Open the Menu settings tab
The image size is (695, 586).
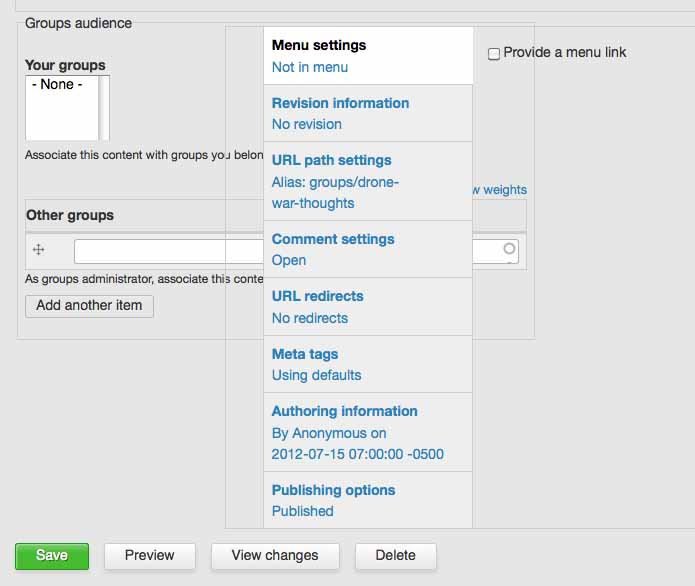(x=368, y=56)
